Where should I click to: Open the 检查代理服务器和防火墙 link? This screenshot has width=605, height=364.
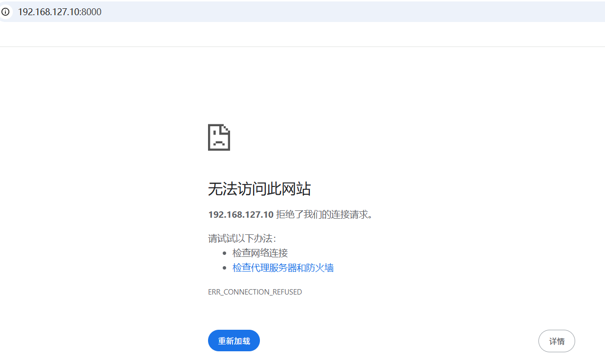click(283, 268)
